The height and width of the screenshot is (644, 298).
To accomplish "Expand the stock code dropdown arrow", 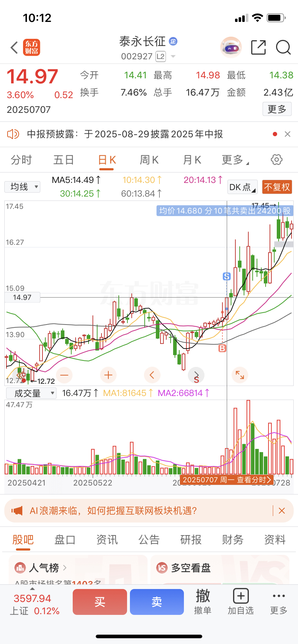I will pyautogui.click(x=173, y=56).
